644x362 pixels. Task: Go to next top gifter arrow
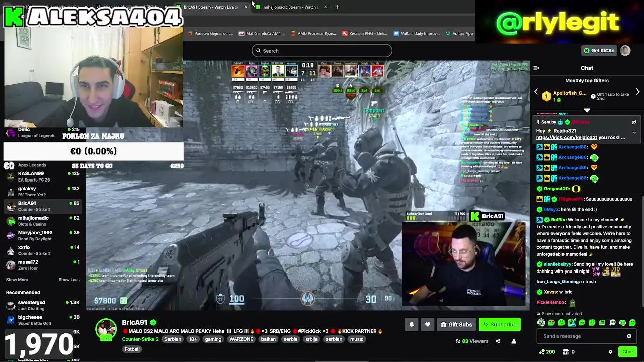click(x=637, y=92)
